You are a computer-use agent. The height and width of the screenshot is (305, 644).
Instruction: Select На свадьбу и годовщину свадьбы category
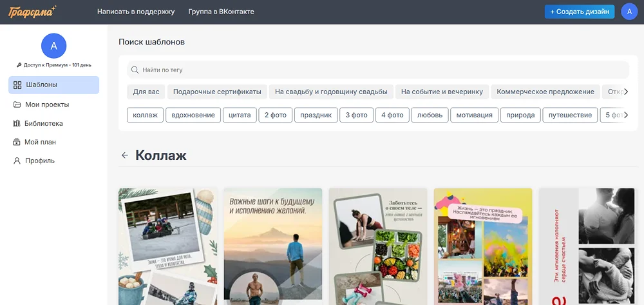[x=332, y=92]
